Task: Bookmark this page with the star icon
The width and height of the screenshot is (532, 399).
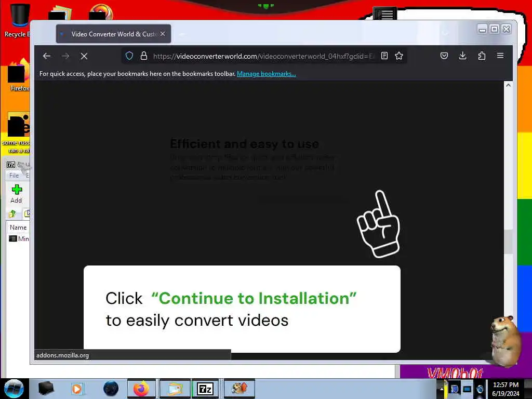Action: 399,56
